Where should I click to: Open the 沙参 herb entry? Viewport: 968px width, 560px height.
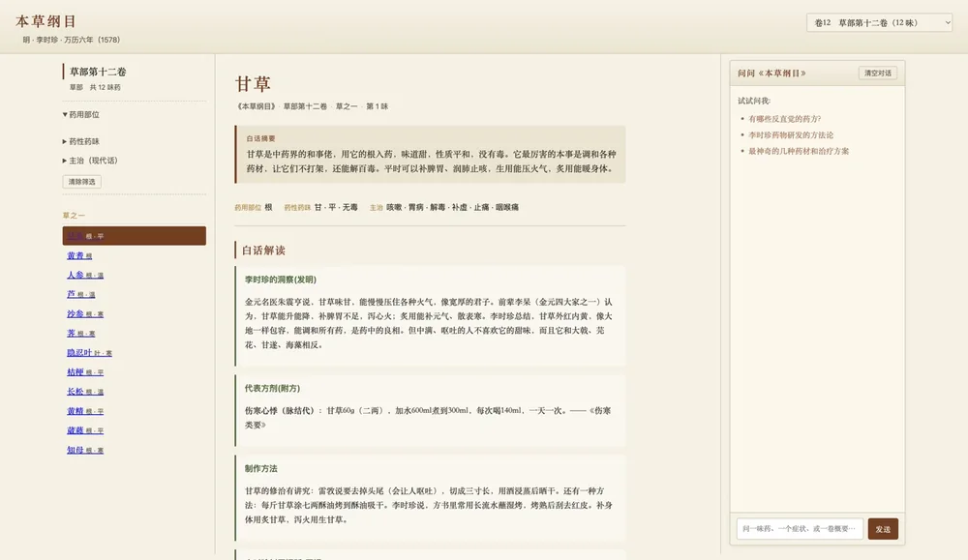point(85,314)
